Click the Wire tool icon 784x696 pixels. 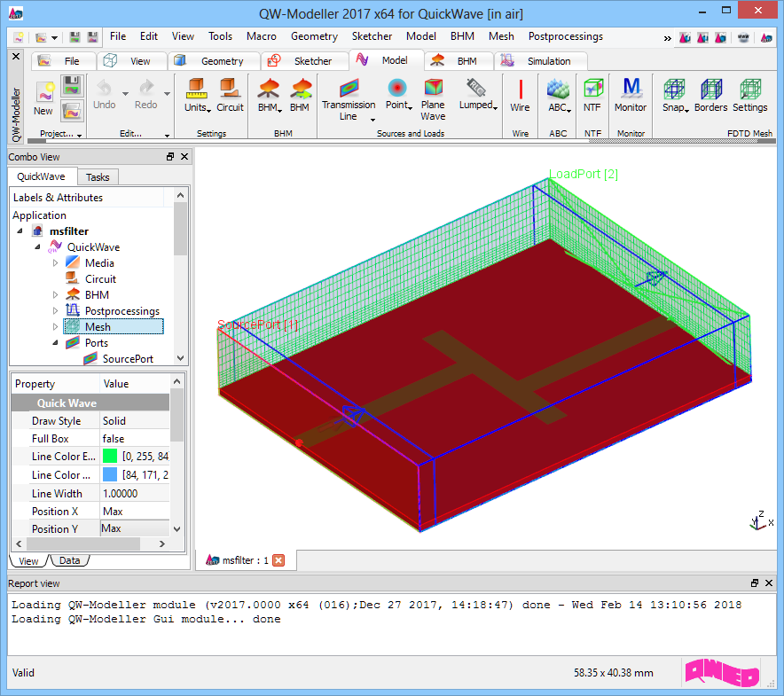520,90
